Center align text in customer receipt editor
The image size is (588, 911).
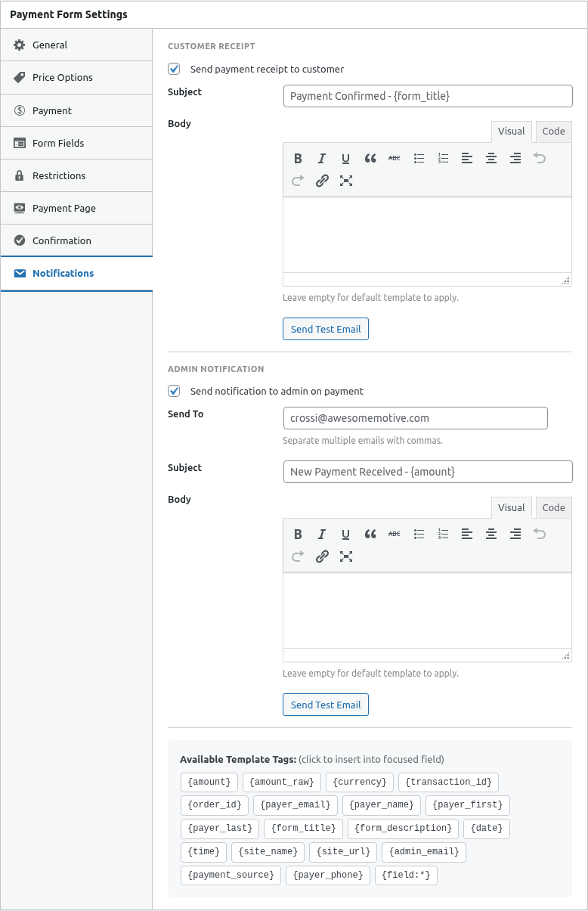(491, 158)
